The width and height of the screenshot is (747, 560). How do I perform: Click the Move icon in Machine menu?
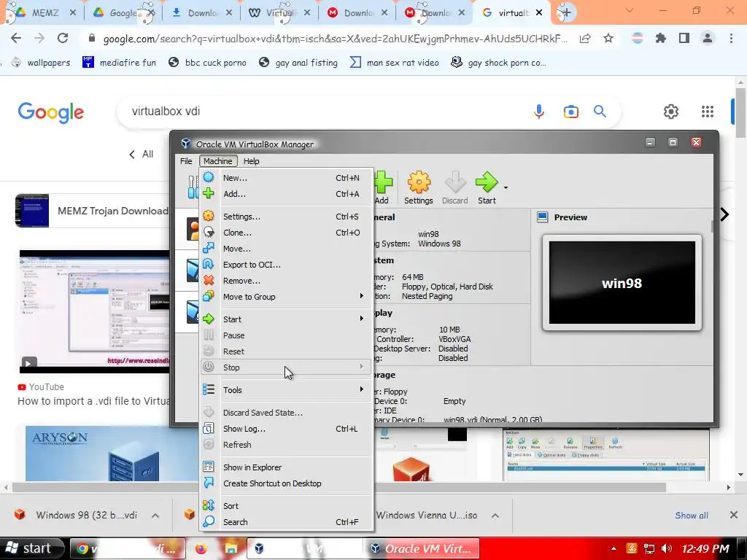click(208, 248)
